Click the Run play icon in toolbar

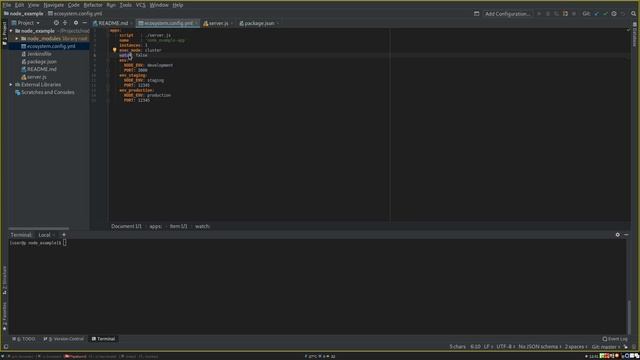tap(539, 13)
